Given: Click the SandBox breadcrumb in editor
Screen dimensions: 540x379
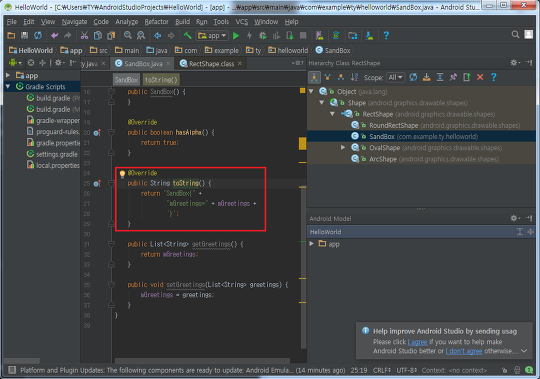Looking at the screenshot, I should tap(126, 80).
